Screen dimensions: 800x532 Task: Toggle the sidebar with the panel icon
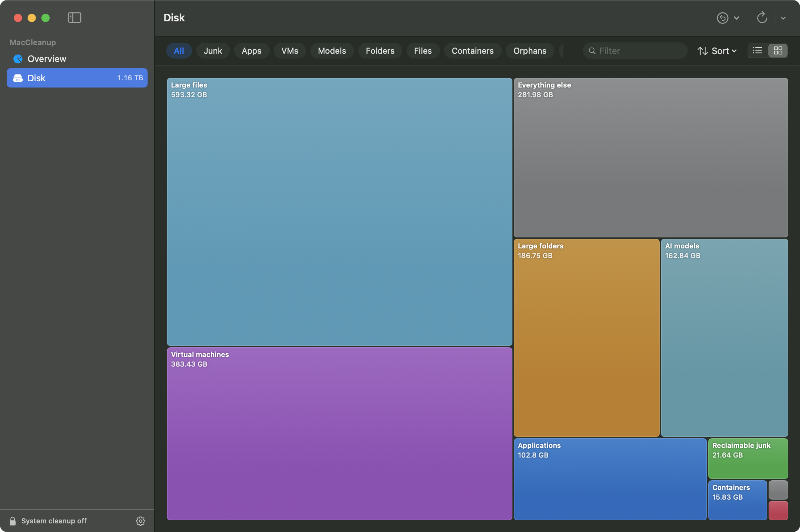click(74, 18)
